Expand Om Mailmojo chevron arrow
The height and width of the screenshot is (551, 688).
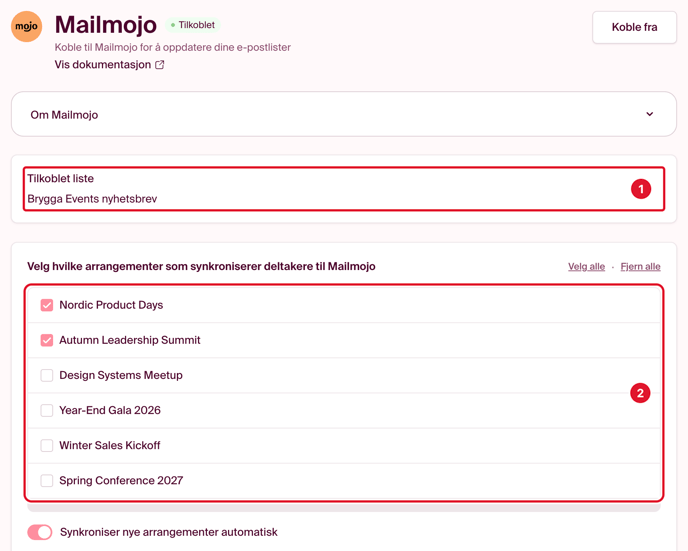(x=649, y=114)
